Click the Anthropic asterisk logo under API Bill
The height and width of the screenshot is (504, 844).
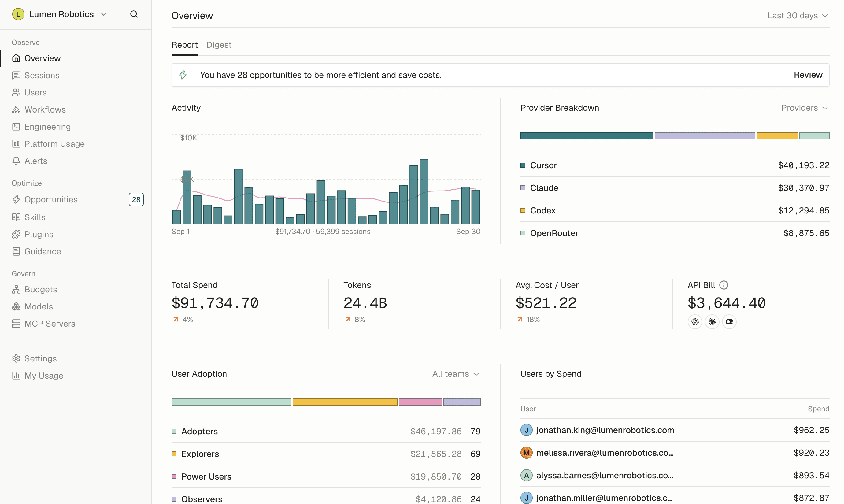[x=712, y=322]
